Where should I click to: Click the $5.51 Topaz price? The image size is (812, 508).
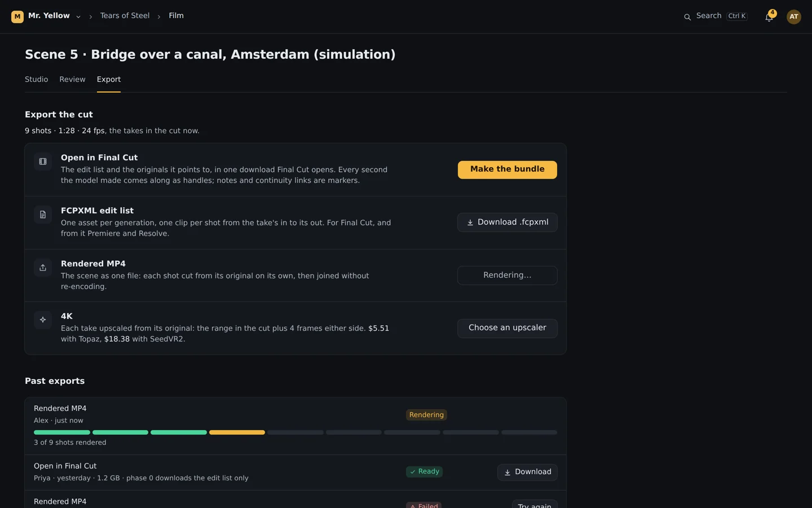coord(378,329)
